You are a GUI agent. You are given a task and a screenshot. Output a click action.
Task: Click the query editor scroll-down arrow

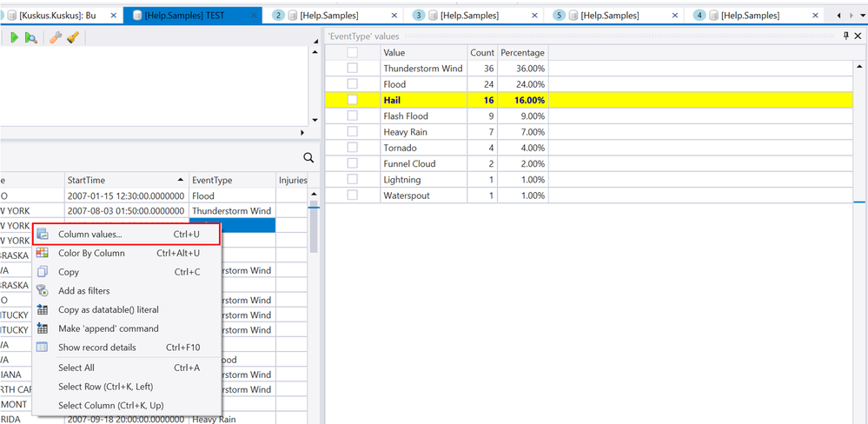click(x=315, y=120)
